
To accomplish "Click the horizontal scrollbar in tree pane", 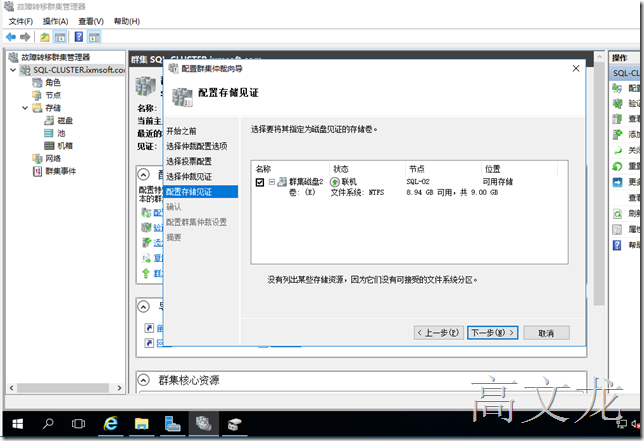I will tap(63, 388).
